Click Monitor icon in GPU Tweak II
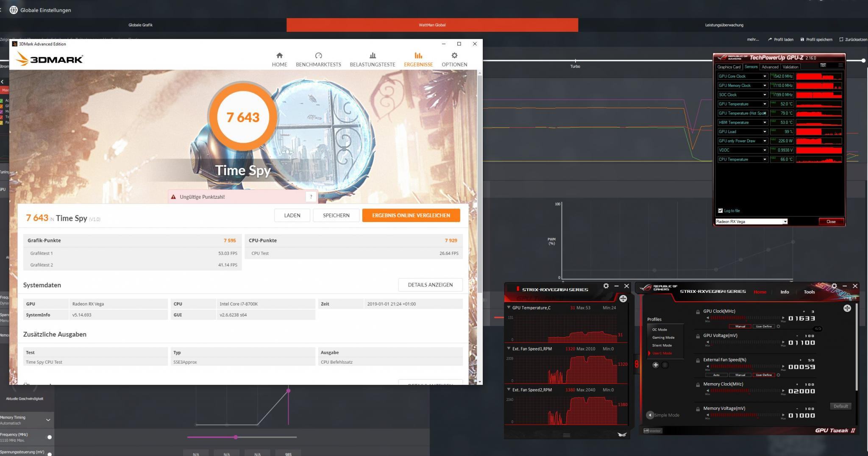Image resolution: width=868 pixels, height=456 pixels. pos(652,431)
